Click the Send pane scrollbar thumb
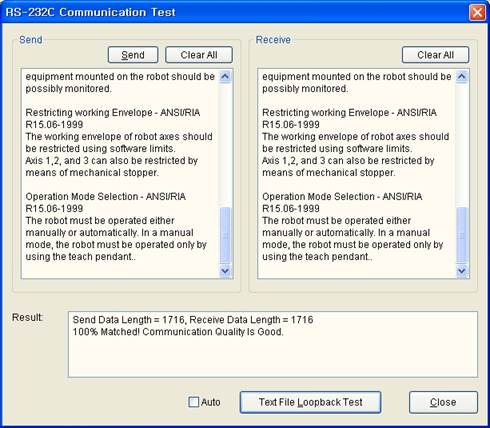This screenshot has height=428, width=490. click(225, 236)
